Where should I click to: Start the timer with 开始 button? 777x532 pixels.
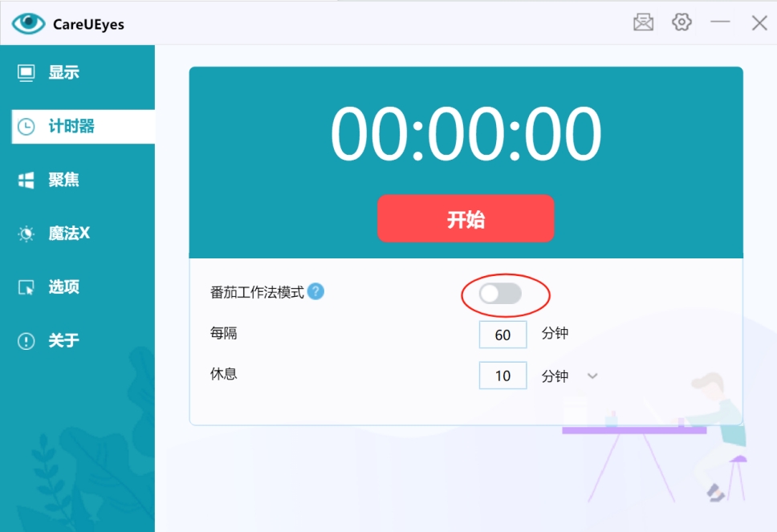coord(466,218)
